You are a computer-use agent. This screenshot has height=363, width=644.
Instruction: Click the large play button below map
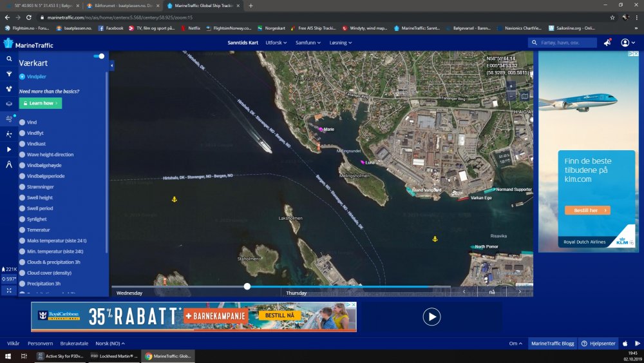pos(431,317)
